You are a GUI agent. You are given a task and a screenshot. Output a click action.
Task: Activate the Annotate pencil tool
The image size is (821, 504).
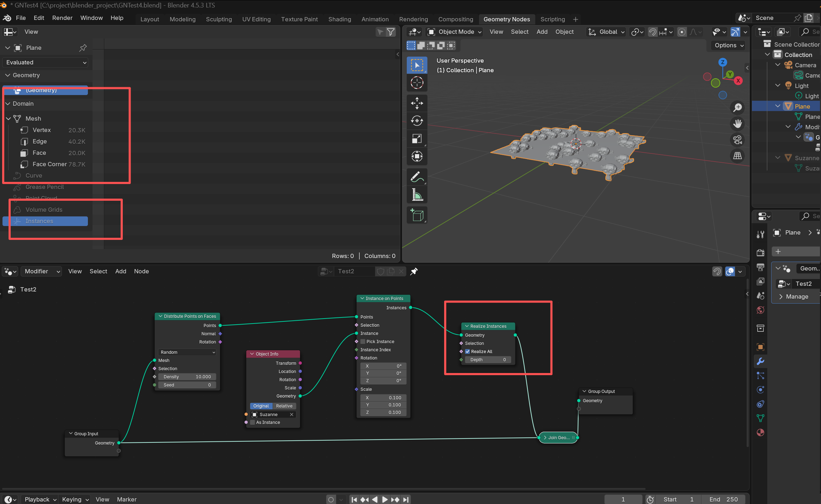pos(417,177)
